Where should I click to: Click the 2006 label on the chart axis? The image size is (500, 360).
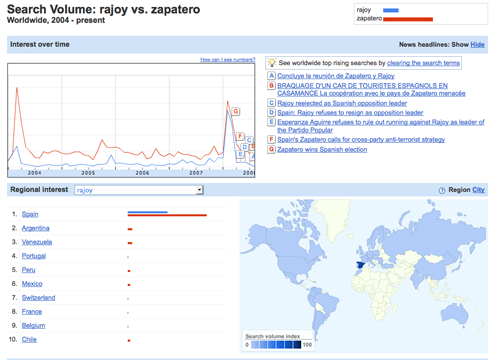[x=142, y=173]
